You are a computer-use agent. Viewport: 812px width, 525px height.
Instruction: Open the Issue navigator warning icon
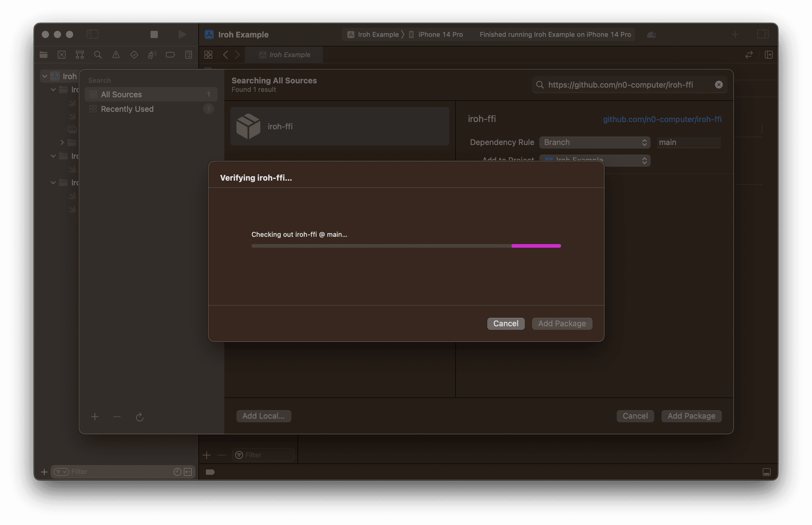point(116,55)
